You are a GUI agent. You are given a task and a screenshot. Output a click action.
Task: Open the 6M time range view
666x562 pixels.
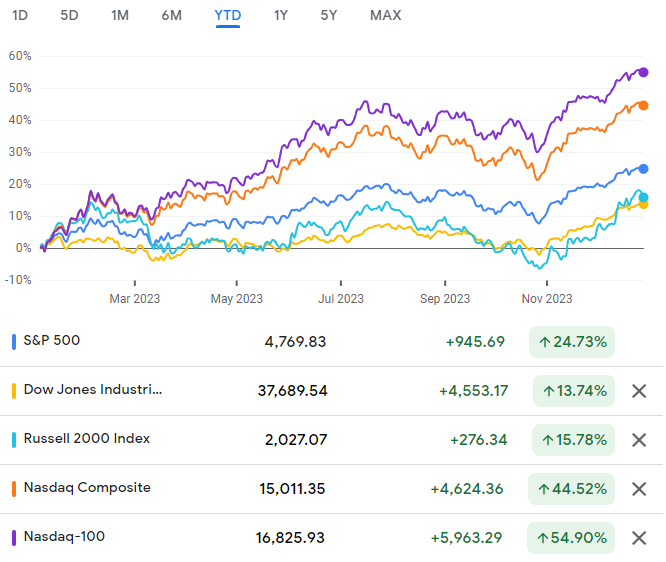coord(172,15)
